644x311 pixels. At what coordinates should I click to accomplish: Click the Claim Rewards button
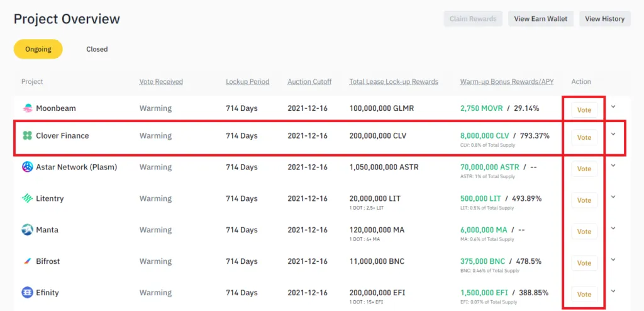pyautogui.click(x=473, y=19)
